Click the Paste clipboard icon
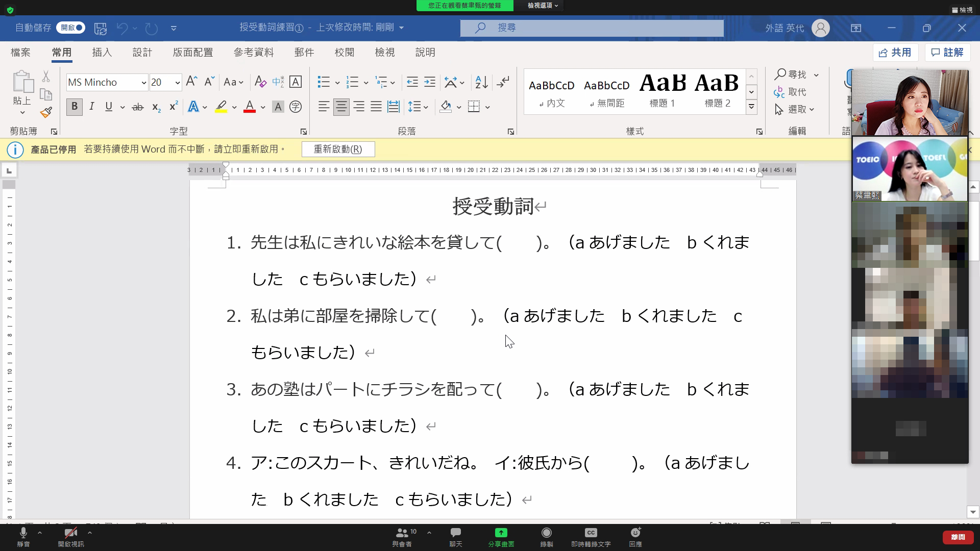 pos(22,82)
